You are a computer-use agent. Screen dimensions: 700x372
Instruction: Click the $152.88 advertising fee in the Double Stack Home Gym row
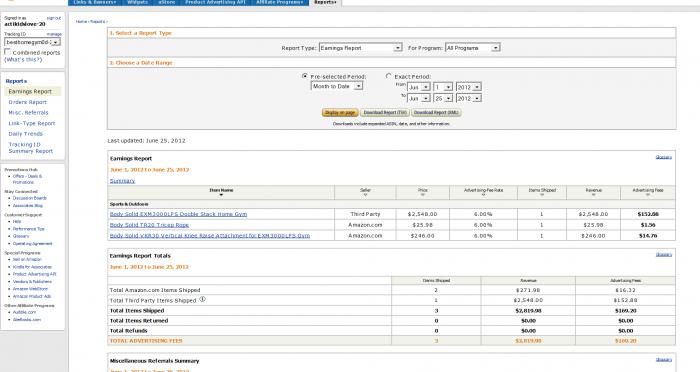tap(648, 214)
